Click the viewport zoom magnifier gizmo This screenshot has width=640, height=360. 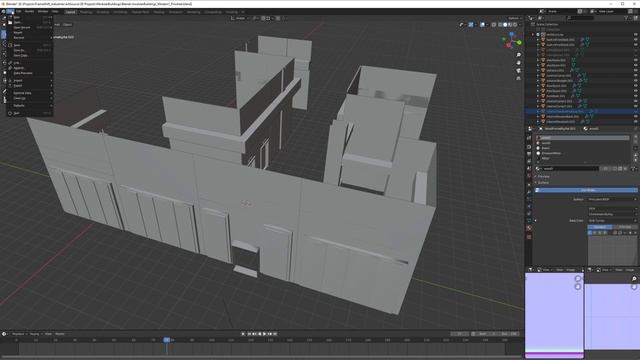point(518,55)
